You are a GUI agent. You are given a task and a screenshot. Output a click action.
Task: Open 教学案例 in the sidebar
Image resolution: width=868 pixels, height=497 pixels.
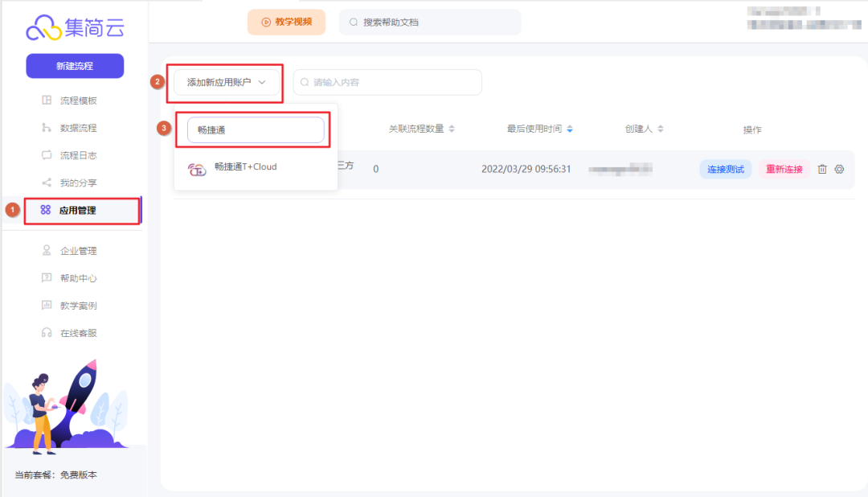pyautogui.click(x=78, y=306)
